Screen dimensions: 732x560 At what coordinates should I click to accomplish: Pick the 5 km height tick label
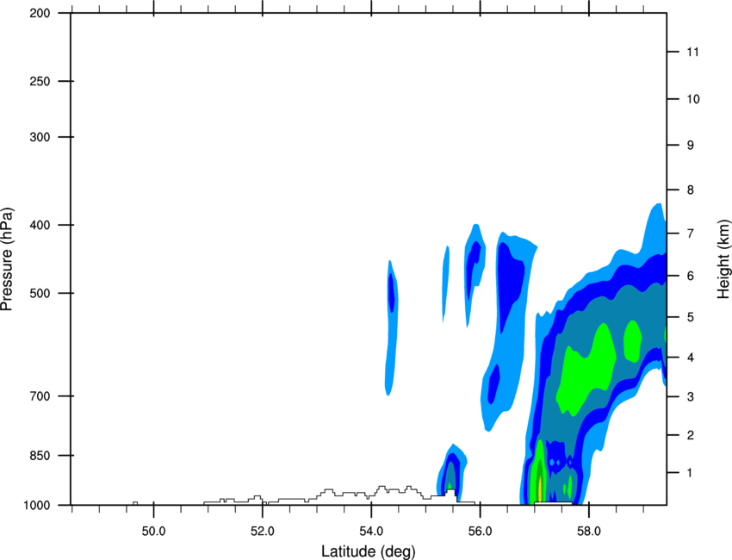tap(691, 318)
